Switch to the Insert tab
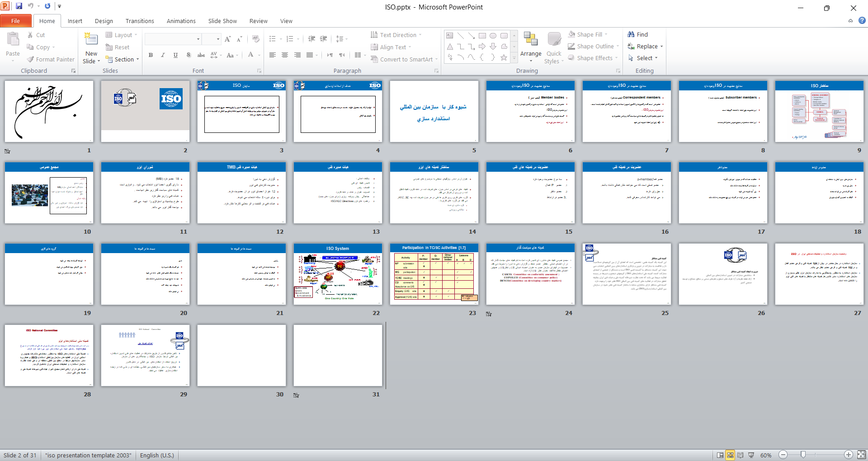Viewport: 868px width, 461px height. [x=75, y=21]
